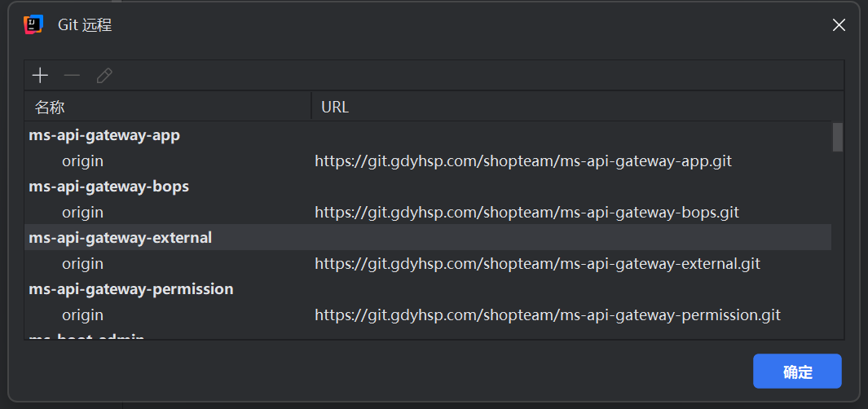Click the vertical scrollbar thumb
Screen dimensions: 868x409
[838, 137]
